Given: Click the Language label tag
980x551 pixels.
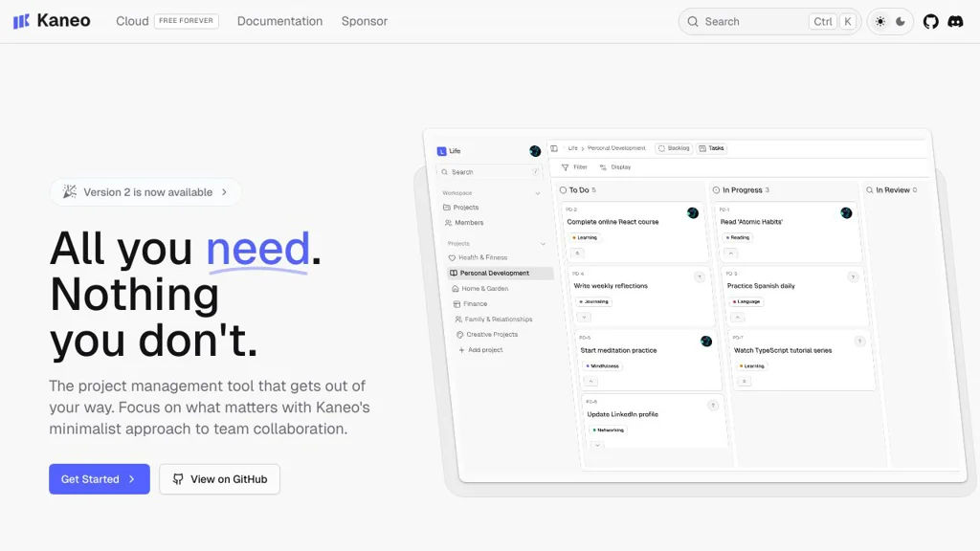Looking at the screenshot, I should [x=746, y=301].
